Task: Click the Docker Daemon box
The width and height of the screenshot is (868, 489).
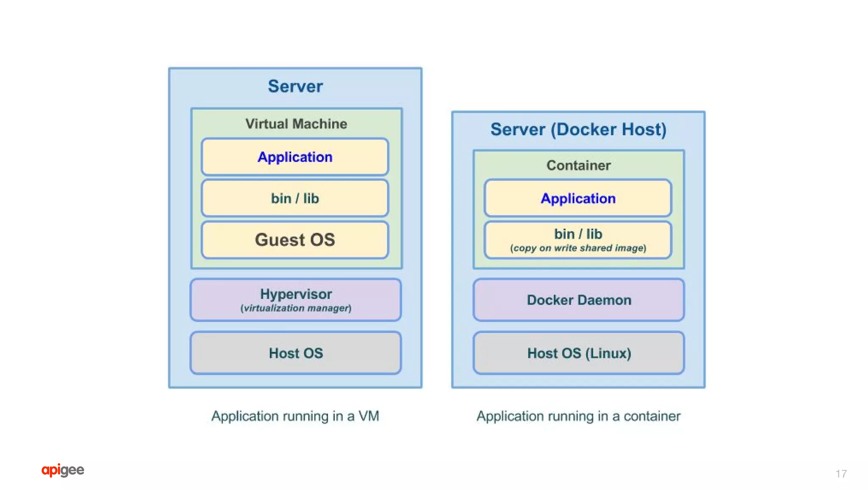Action: click(x=579, y=300)
